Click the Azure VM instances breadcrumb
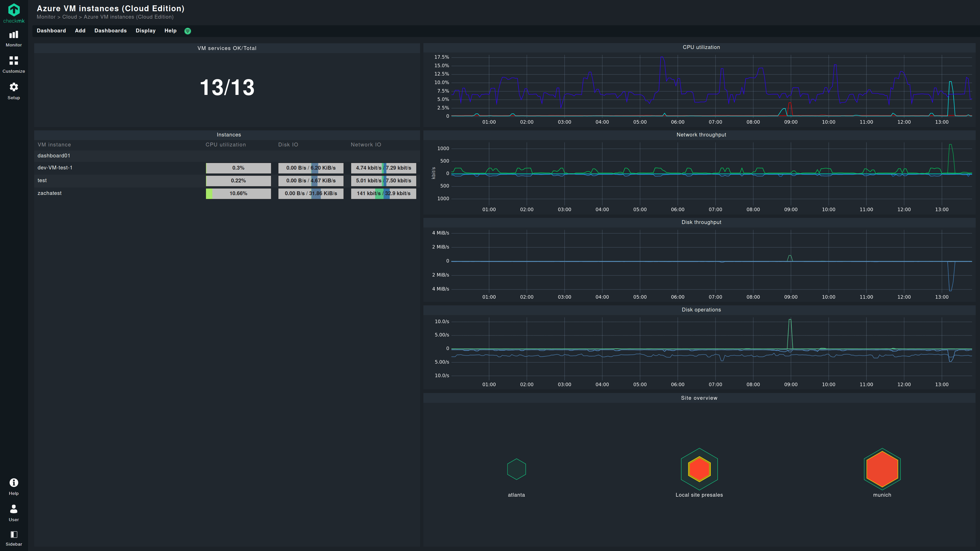Image resolution: width=980 pixels, height=551 pixels. click(129, 17)
